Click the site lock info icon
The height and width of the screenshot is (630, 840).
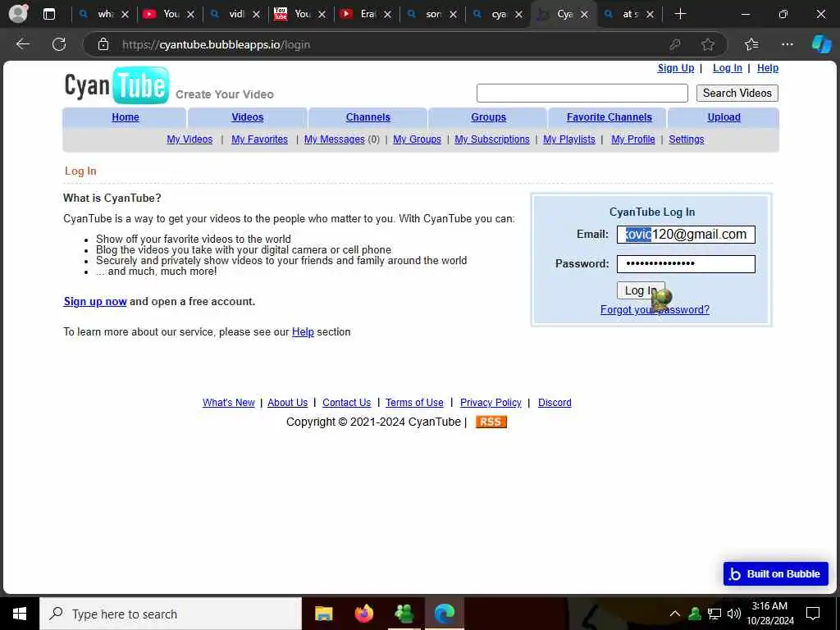(103, 44)
